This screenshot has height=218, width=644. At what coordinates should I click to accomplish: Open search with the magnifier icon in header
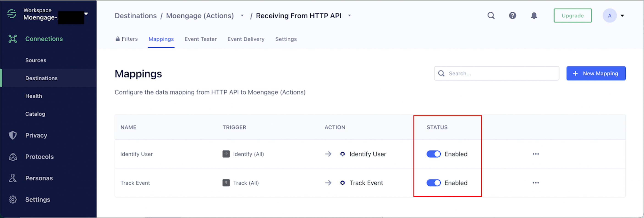(x=491, y=16)
